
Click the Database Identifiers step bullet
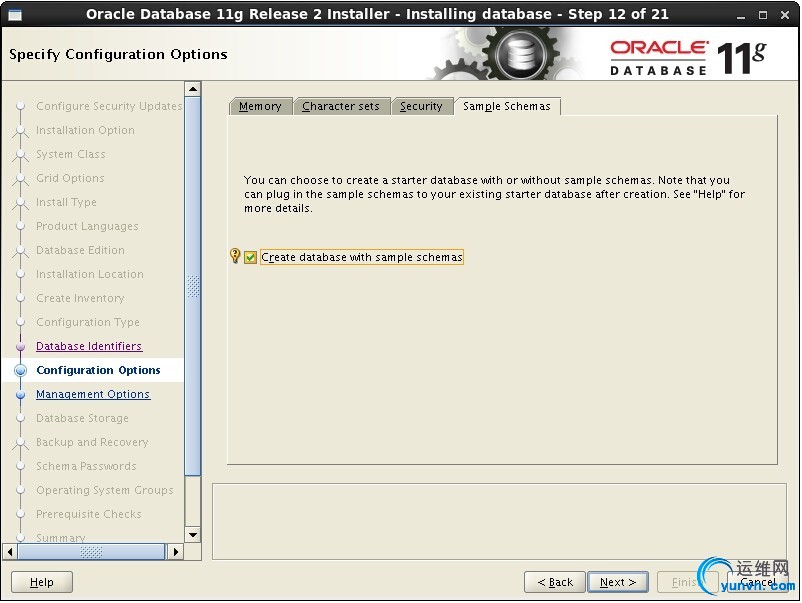[x=20, y=346]
